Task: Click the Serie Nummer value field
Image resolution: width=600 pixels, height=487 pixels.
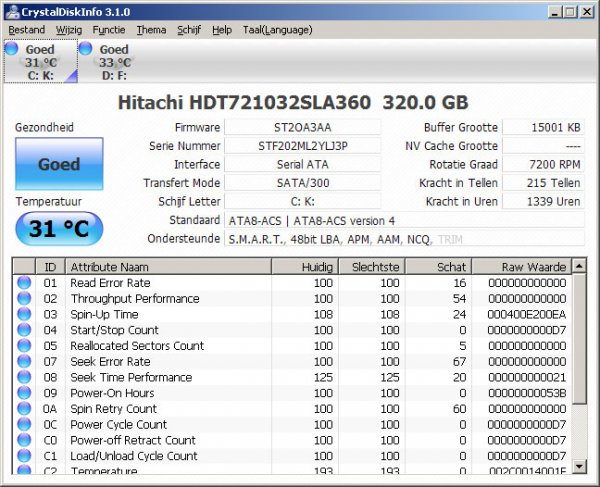Action: (302, 146)
